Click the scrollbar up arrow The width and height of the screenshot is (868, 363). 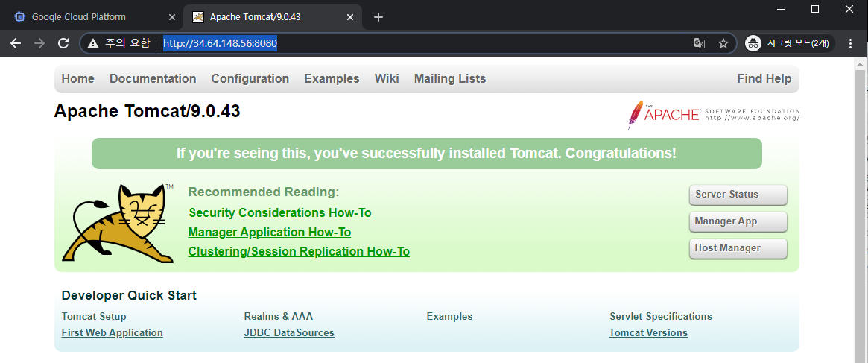(x=861, y=63)
